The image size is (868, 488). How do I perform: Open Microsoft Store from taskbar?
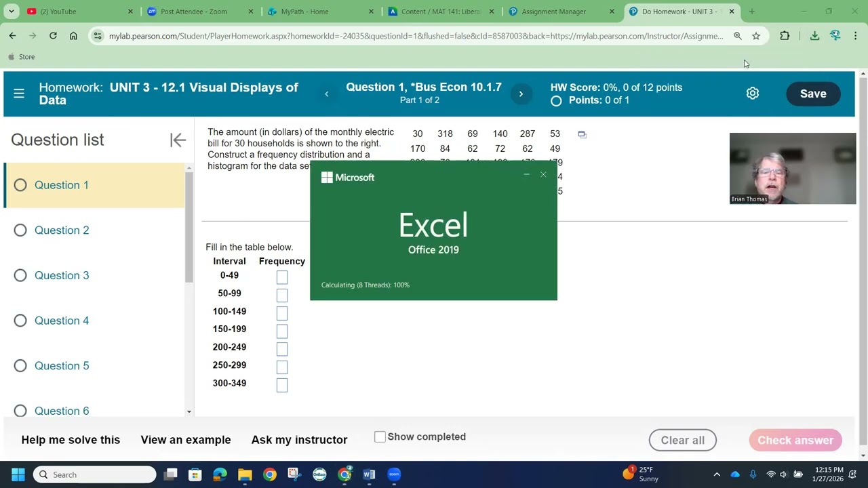tap(195, 474)
